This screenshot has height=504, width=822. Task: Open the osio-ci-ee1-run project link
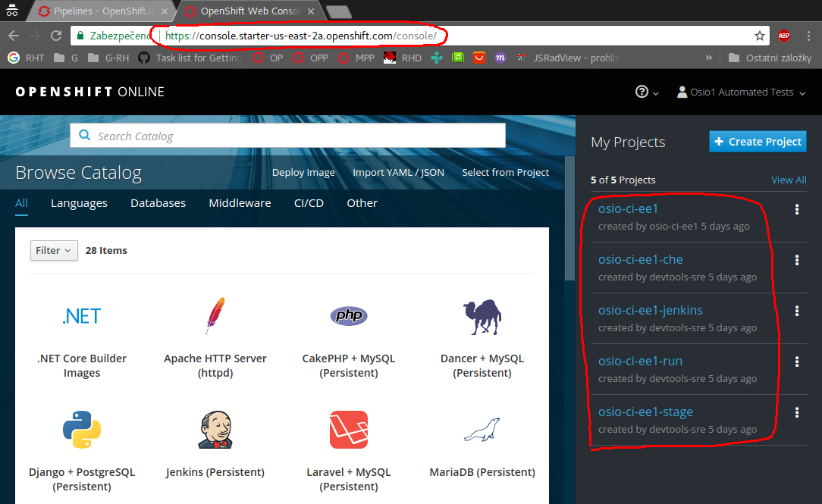tap(640, 361)
